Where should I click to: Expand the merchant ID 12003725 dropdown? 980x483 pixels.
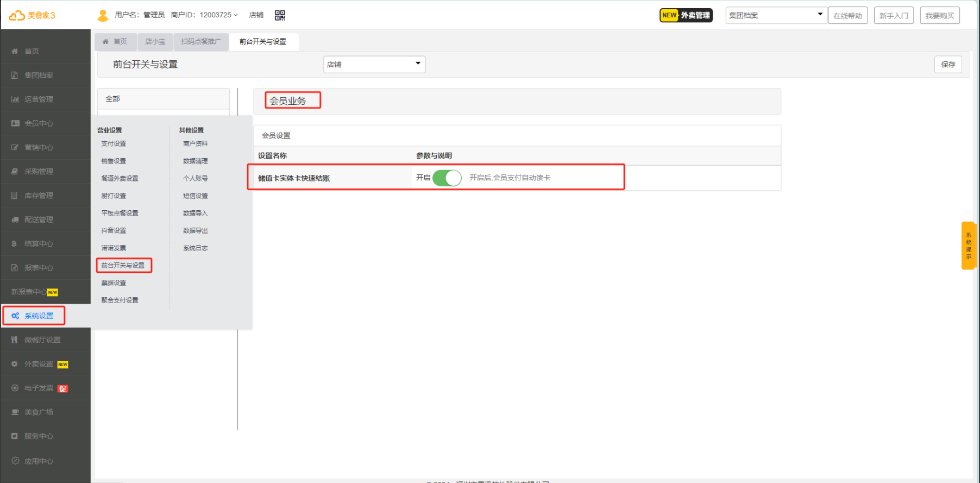tap(236, 15)
